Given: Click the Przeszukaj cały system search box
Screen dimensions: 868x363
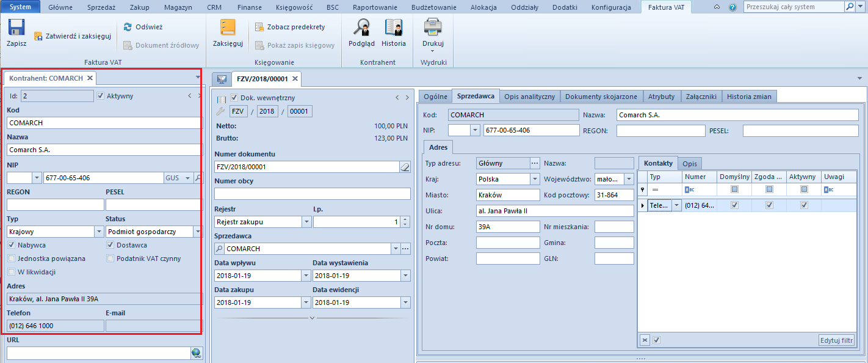Looking at the screenshot, I should pos(794,7).
